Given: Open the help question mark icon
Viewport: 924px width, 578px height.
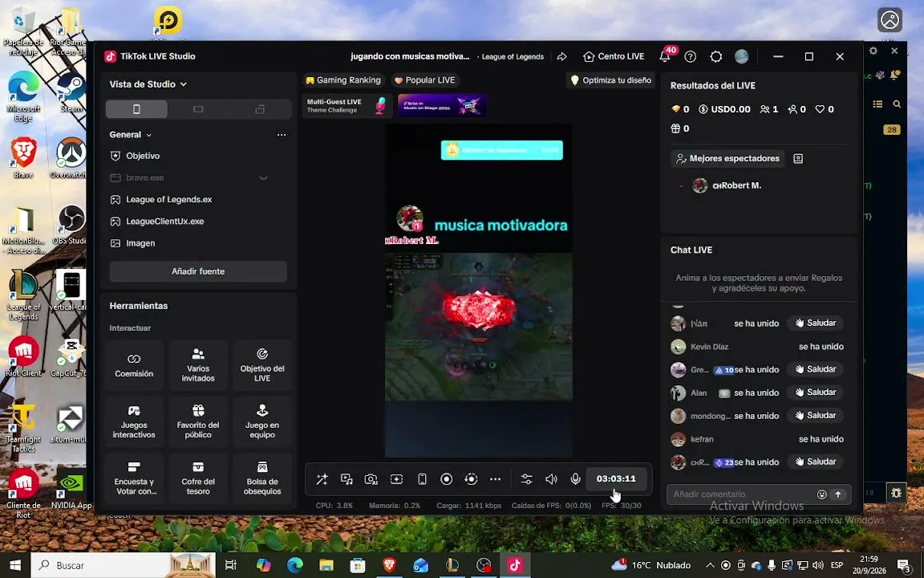Looking at the screenshot, I should 690,57.
